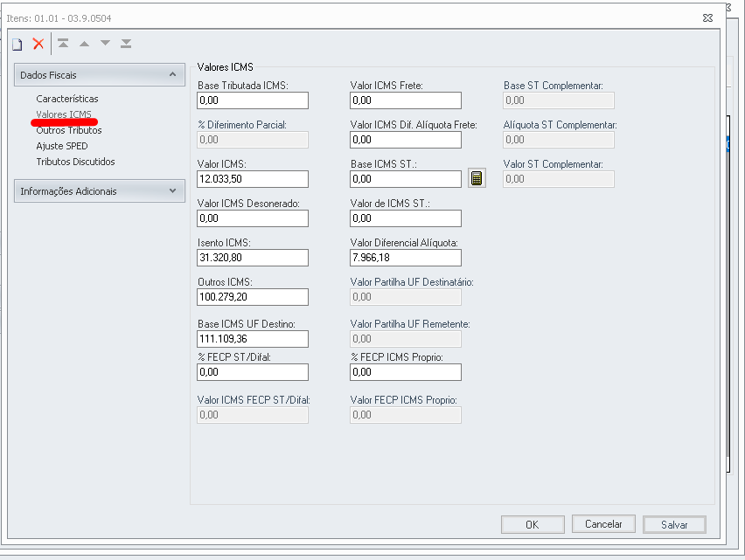The height and width of the screenshot is (560, 745).
Task: Focus the % FECP ICMS Proprio field
Action: (406, 372)
